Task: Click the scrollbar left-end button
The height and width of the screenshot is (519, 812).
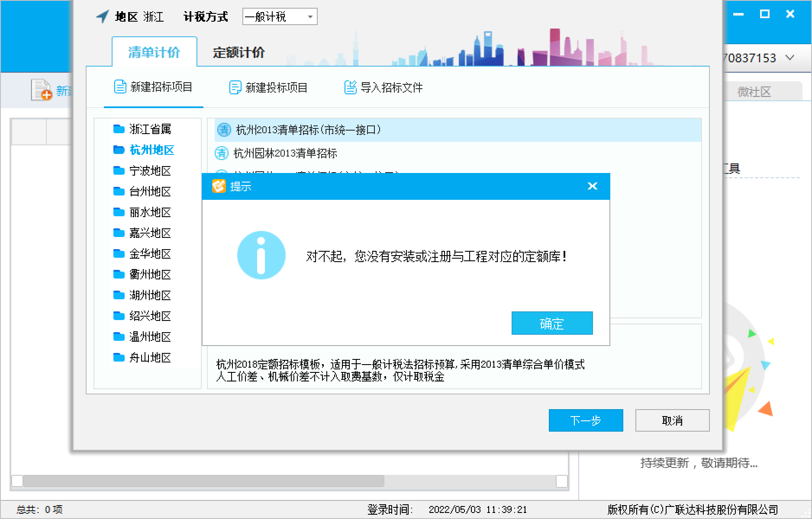Action: coord(17,481)
